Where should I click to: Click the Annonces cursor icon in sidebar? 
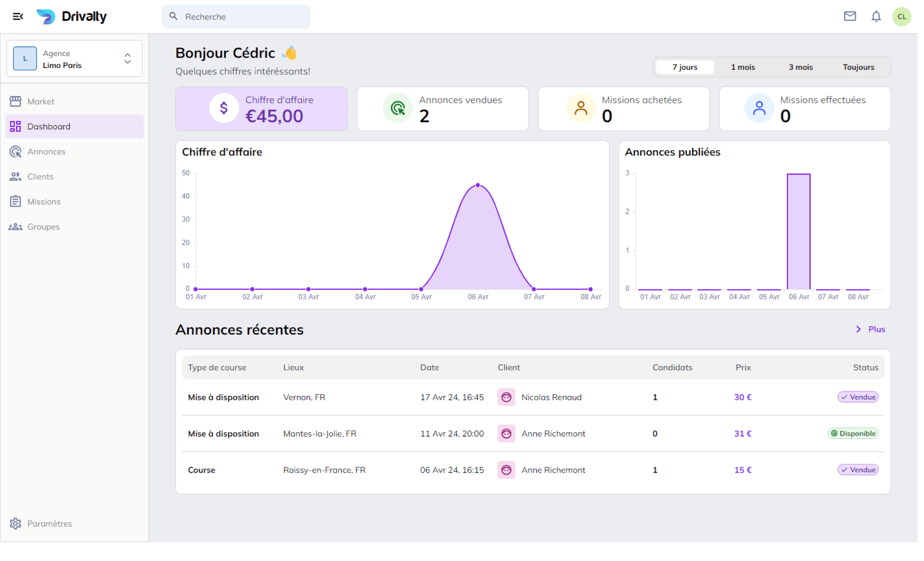coord(15,152)
